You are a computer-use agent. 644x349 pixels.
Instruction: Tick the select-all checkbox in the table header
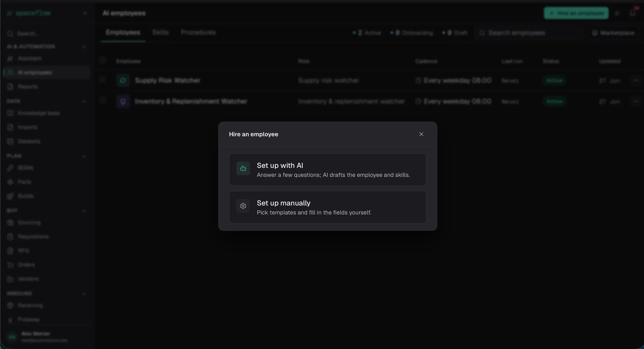click(x=103, y=60)
